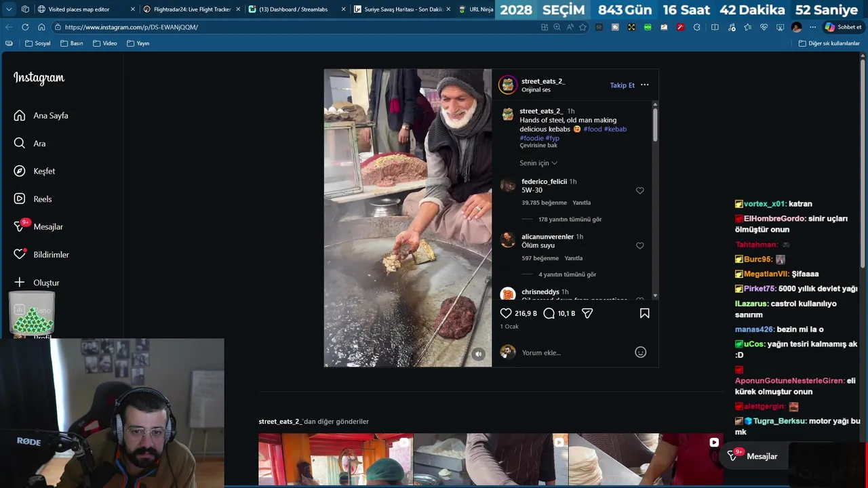Click the #kebab hashtag
The height and width of the screenshot is (488, 868).
click(615, 129)
